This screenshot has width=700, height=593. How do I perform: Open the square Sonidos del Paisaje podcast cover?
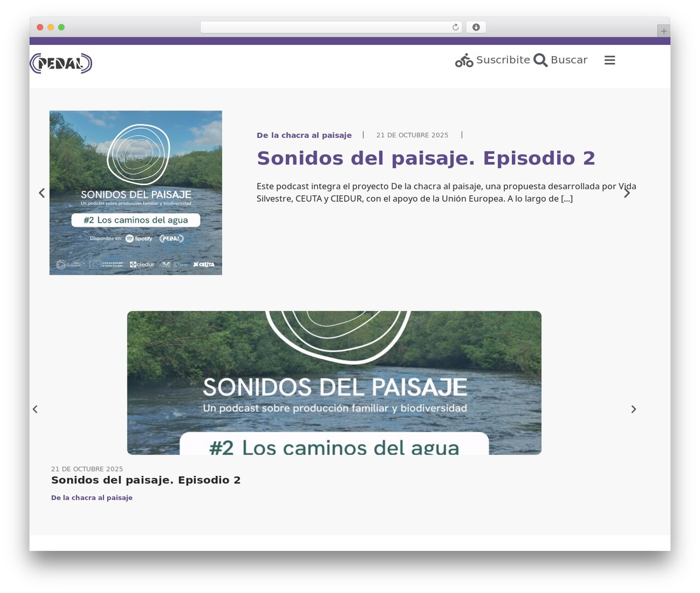[136, 193]
